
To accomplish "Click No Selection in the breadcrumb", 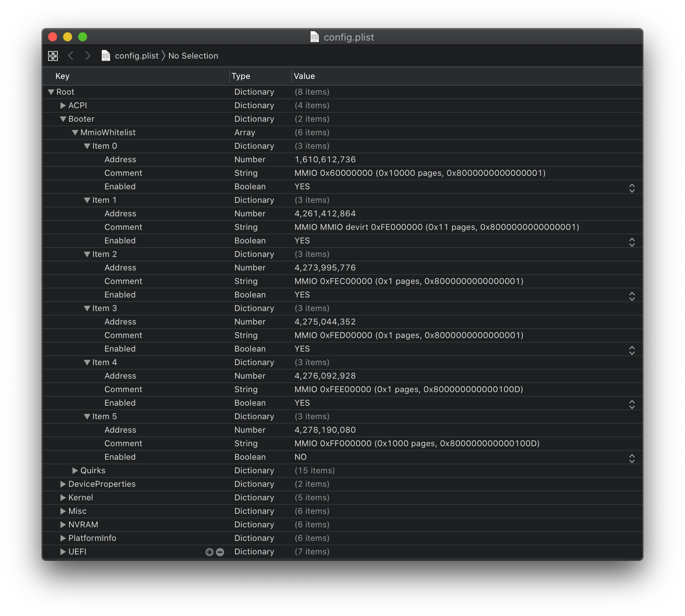I will (193, 56).
